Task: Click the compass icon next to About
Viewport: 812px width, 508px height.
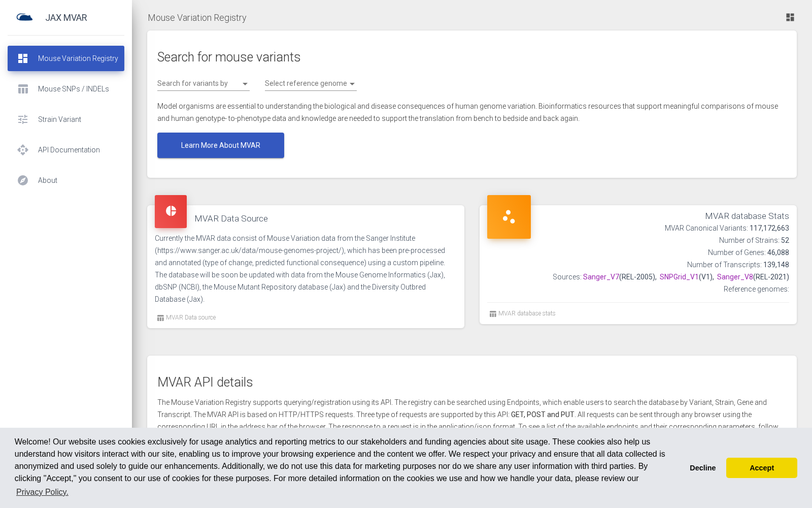Action: coord(23,180)
